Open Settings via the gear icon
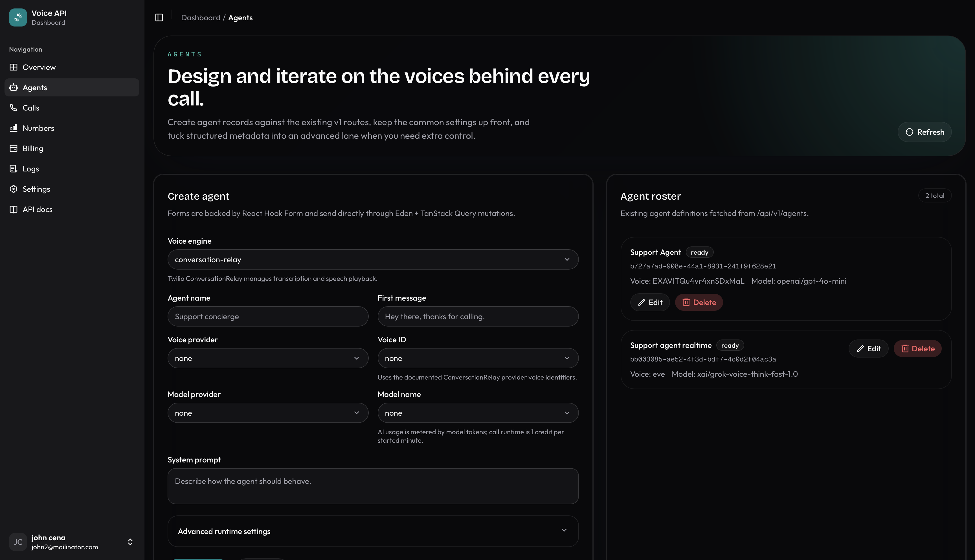 [14, 189]
